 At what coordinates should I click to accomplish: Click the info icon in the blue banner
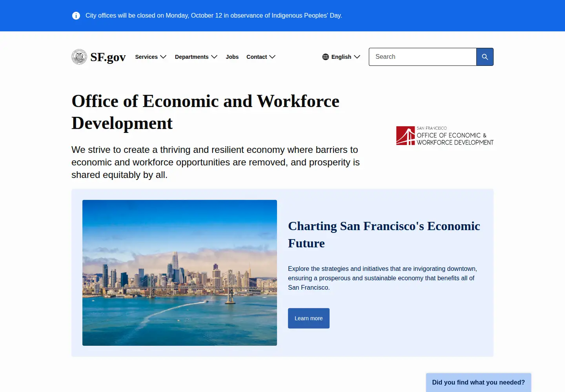(x=76, y=16)
